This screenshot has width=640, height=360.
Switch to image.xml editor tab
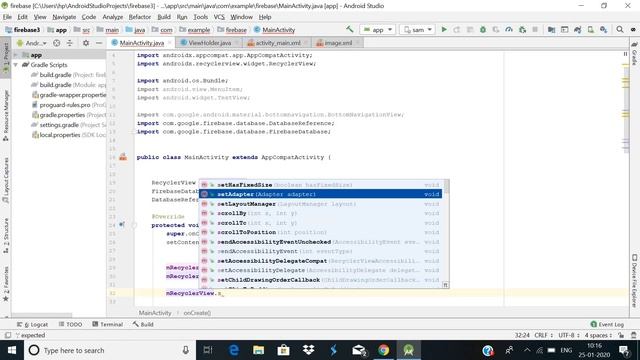[338, 43]
